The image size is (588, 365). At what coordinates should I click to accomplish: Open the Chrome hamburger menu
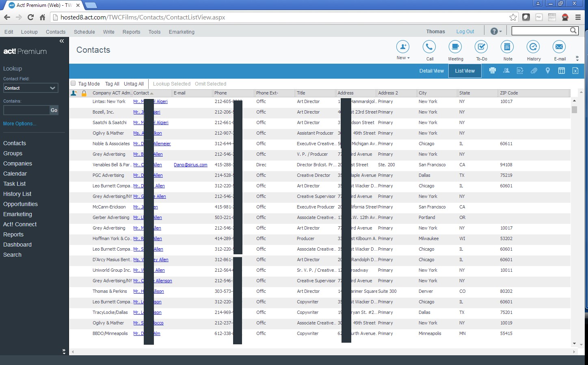click(578, 17)
